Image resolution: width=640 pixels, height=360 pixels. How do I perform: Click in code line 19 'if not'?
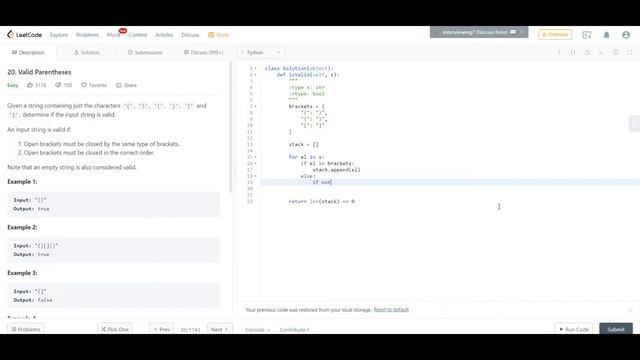click(322, 182)
